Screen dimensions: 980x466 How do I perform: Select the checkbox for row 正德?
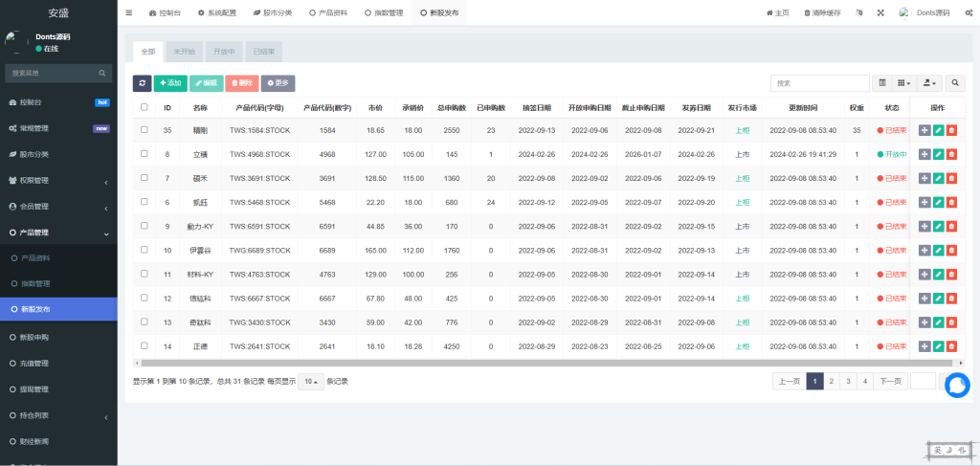pyautogui.click(x=145, y=345)
